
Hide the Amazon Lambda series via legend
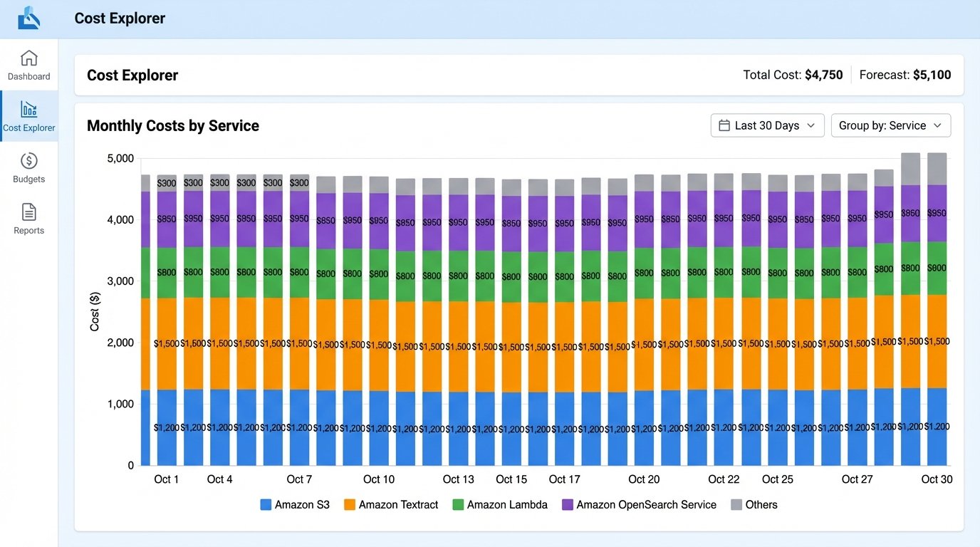(500, 504)
